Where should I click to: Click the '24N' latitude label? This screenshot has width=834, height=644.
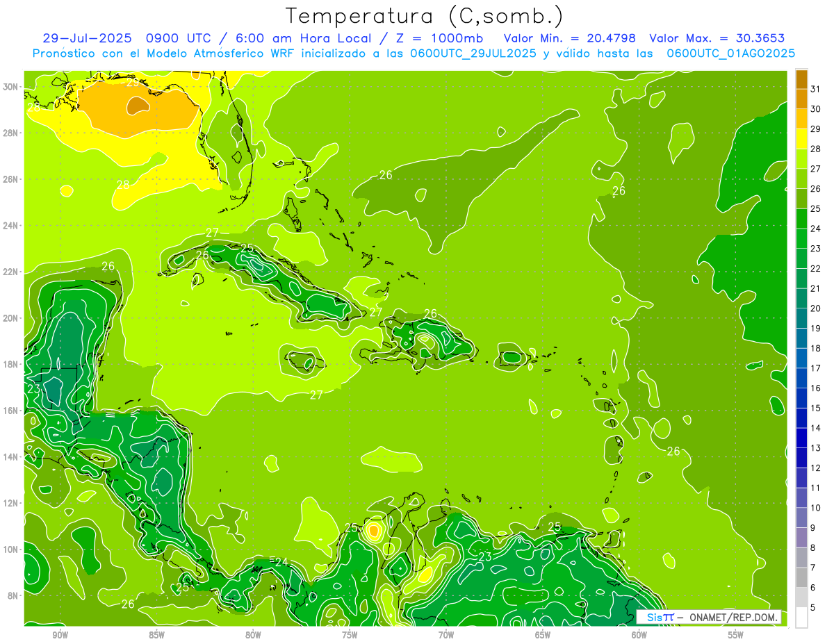tap(10, 226)
